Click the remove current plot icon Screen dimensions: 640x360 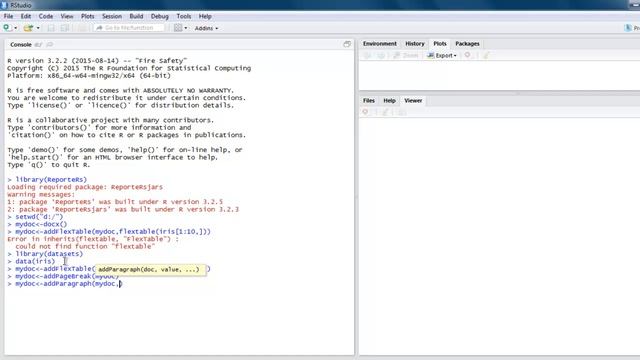[467, 55]
